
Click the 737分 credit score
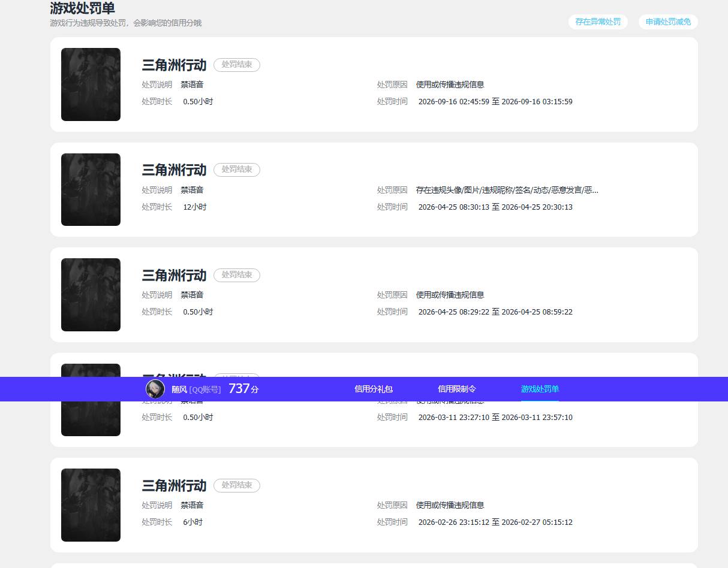243,389
